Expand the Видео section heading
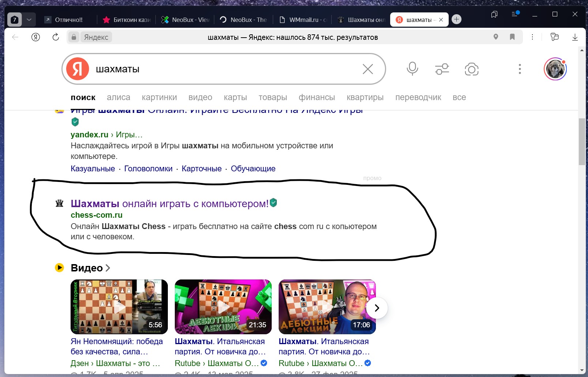 click(x=90, y=268)
